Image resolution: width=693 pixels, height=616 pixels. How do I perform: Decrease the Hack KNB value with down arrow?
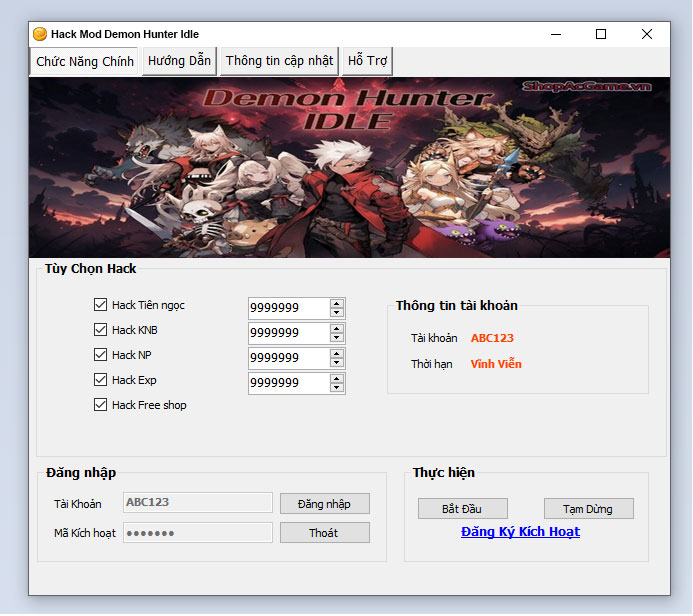pos(337,338)
